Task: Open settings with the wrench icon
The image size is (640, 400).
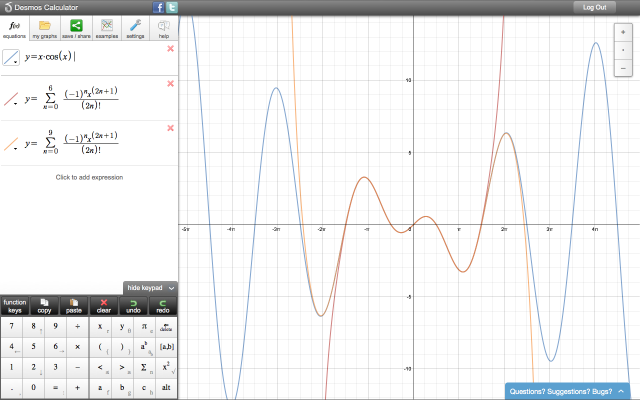Action: point(135,28)
